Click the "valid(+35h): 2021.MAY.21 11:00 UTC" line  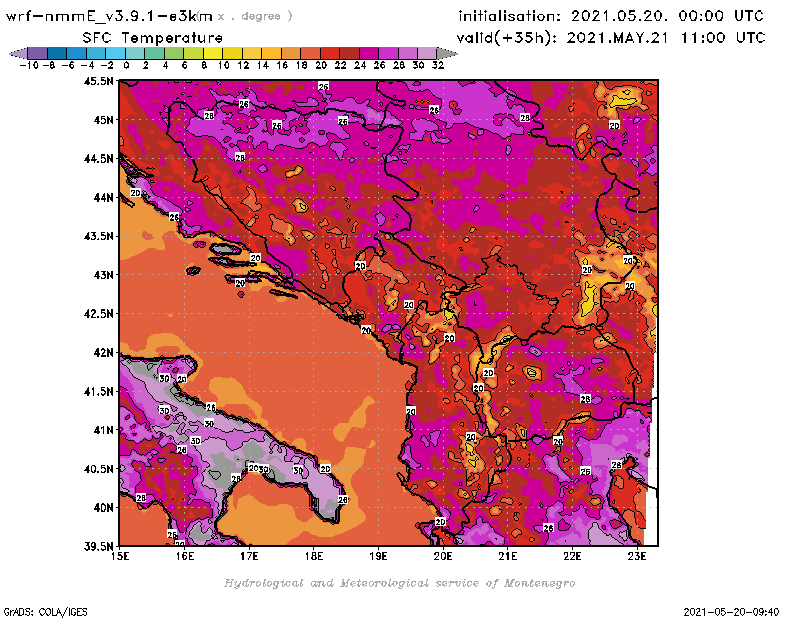[611, 38]
